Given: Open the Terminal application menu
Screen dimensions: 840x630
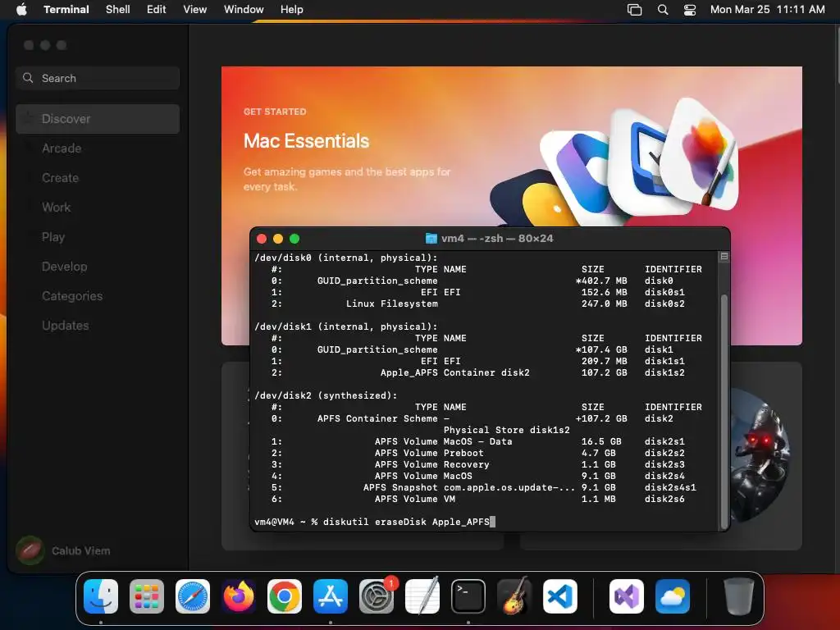Looking at the screenshot, I should pos(66,9).
